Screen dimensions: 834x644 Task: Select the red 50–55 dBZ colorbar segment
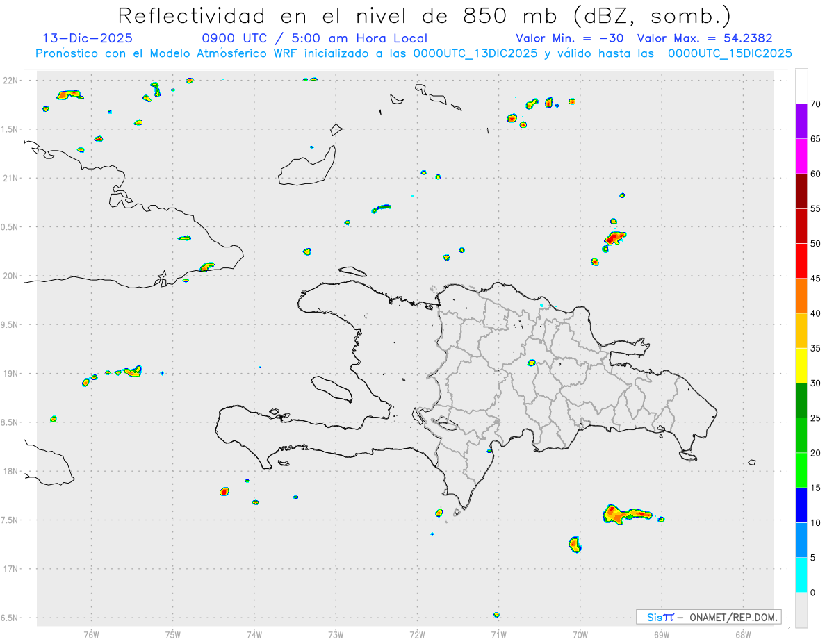[801, 226]
